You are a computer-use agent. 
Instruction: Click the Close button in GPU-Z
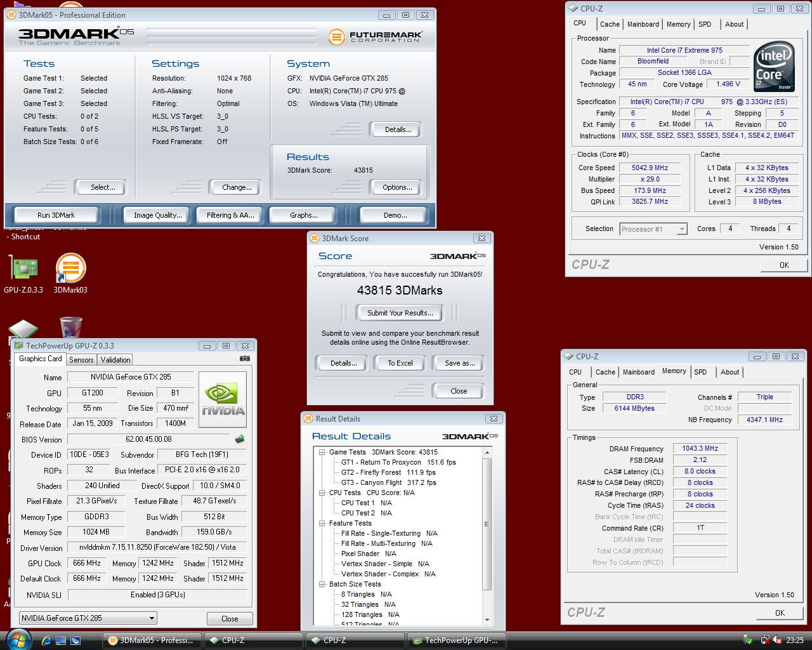pyautogui.click(x=230, y=618)
